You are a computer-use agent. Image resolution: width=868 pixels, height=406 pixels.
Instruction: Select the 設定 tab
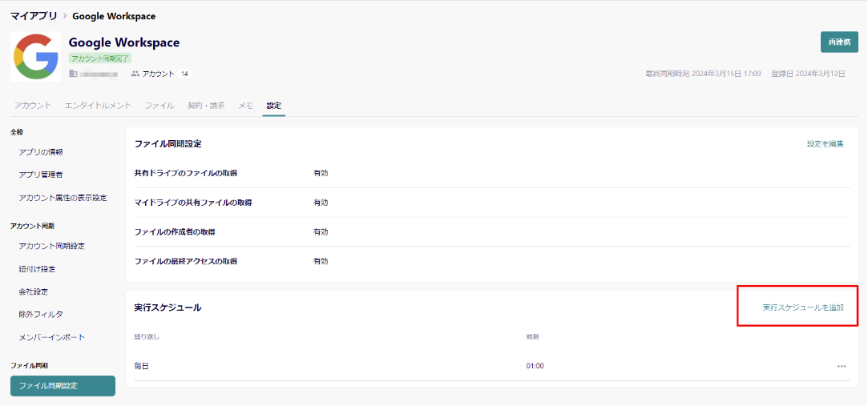point(273,106)
